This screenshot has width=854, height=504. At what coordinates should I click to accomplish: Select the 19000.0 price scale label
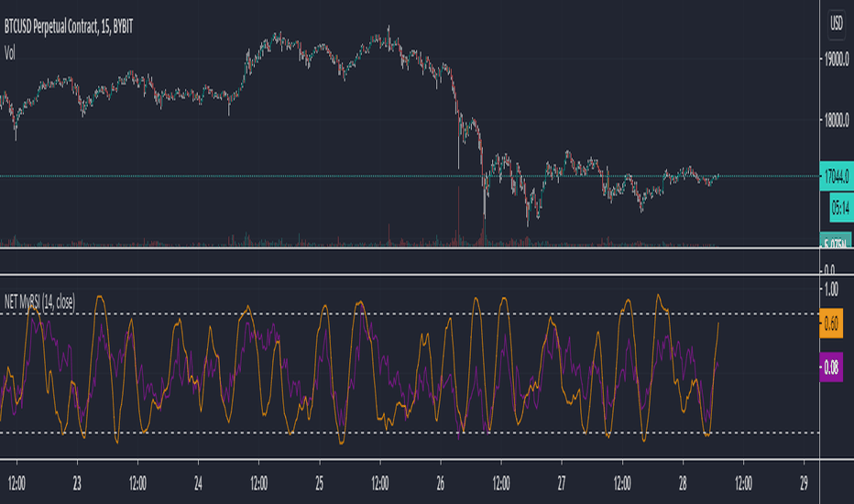(837, 59)
